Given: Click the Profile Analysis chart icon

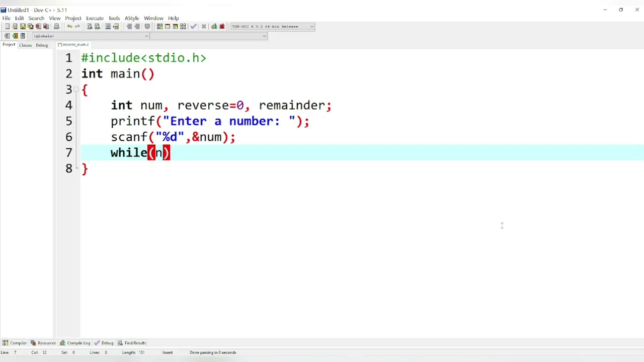Looking at the screenshot, I should point(214,26).
